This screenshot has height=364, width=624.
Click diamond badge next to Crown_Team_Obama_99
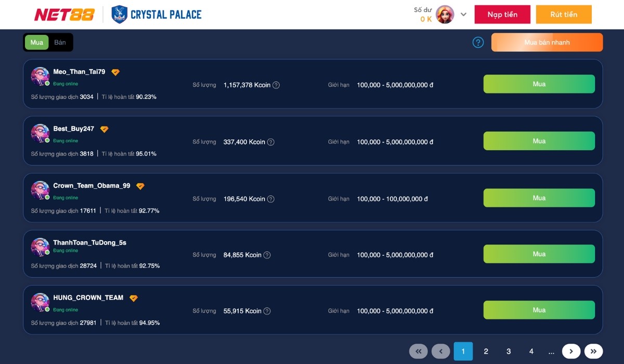(140, 186)
